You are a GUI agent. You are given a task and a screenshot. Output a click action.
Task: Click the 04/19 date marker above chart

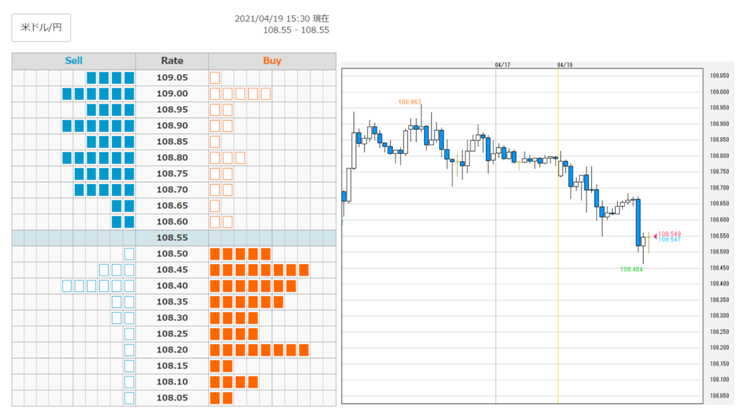564,65
